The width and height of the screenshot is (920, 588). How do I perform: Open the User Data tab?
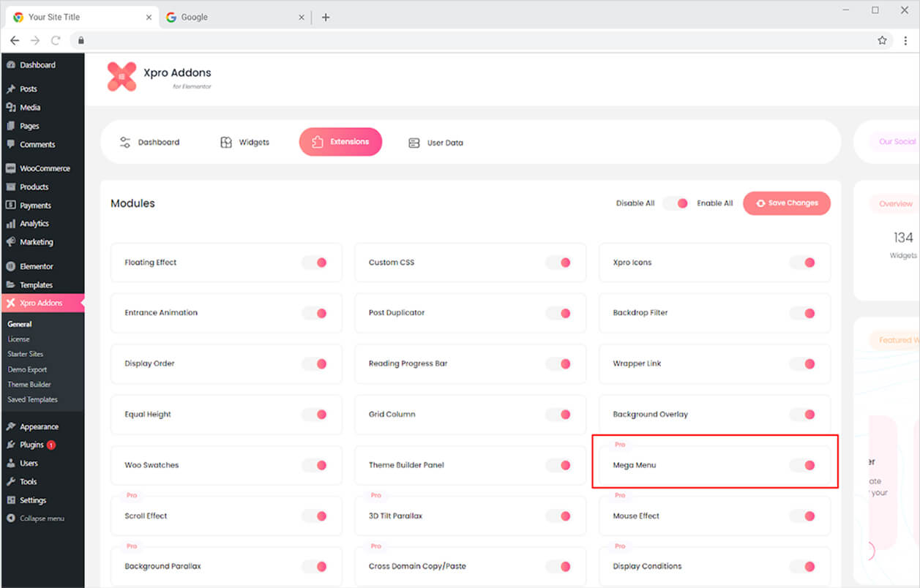point(435,143)
